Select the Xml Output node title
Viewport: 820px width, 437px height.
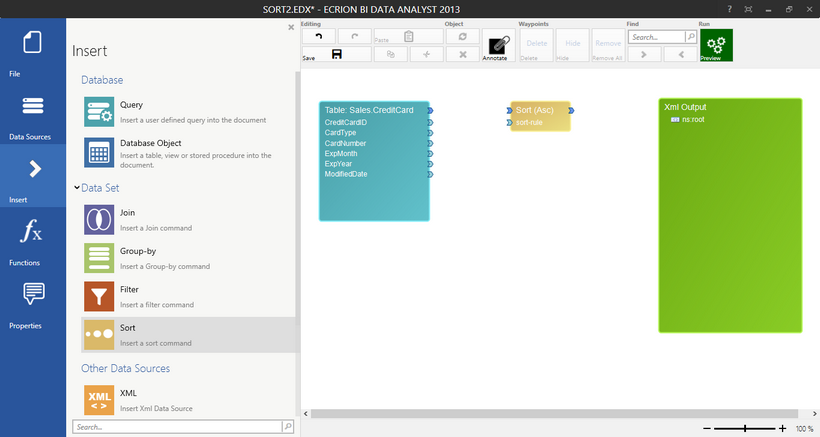coord(685,107)
